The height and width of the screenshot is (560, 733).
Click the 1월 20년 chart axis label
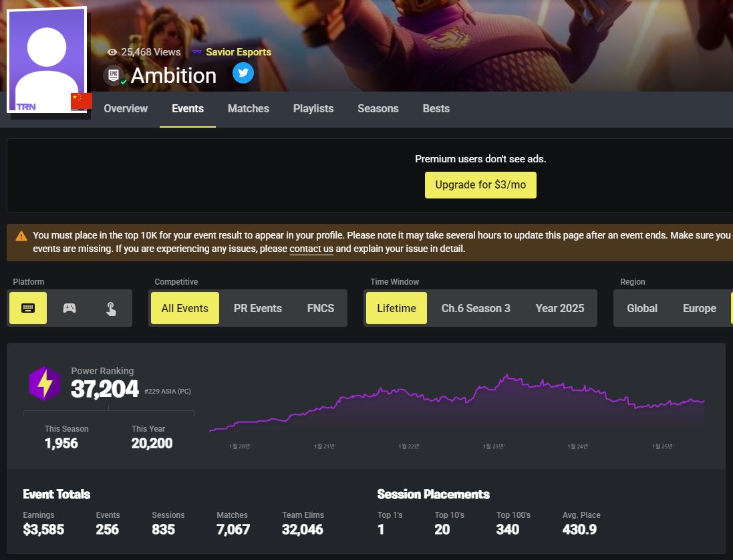pyautogui.click(x=240, y=446)
